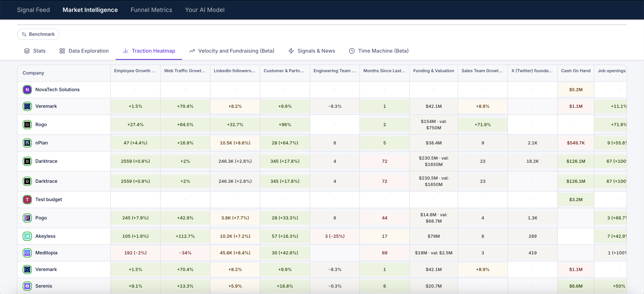Click the Benchmark button
This screenshot has width=644, height=294.
coord(38,34)
